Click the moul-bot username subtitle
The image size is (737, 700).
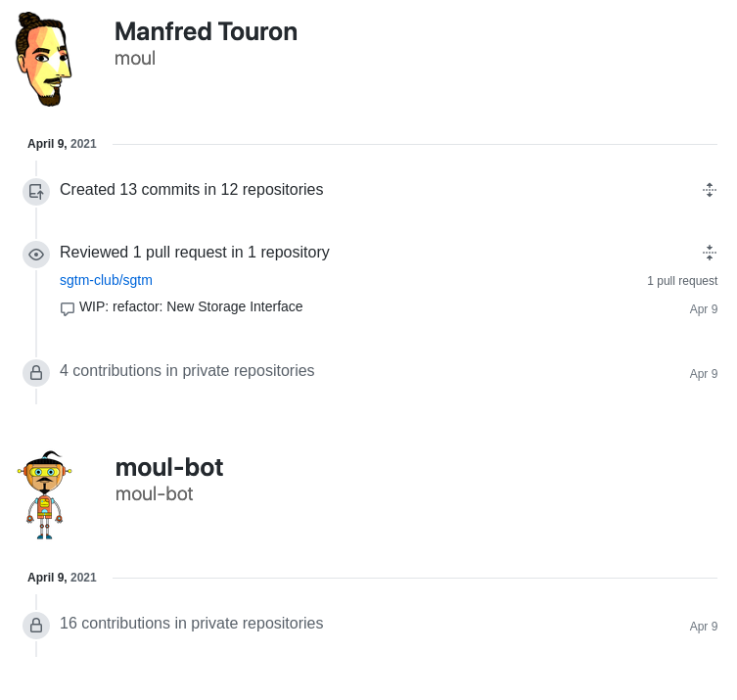click(155, 494)
